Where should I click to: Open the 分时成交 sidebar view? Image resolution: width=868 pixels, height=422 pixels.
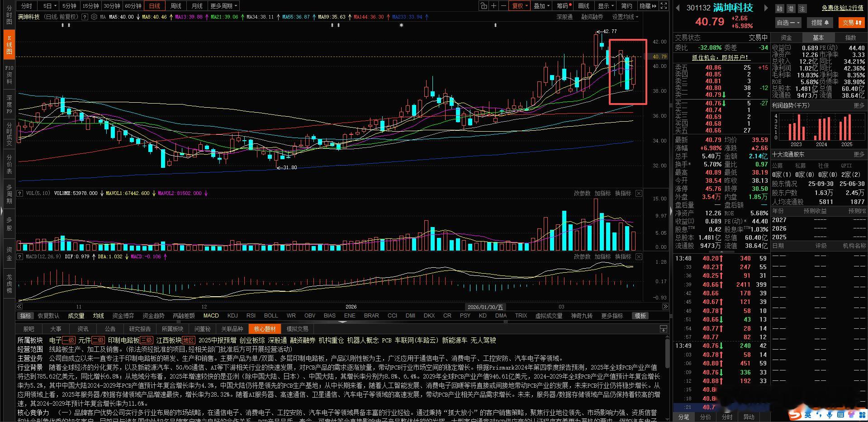click(9, 134)
